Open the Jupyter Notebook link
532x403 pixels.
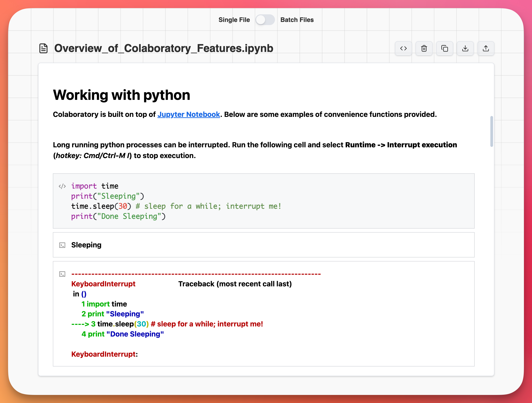(189, 114)
